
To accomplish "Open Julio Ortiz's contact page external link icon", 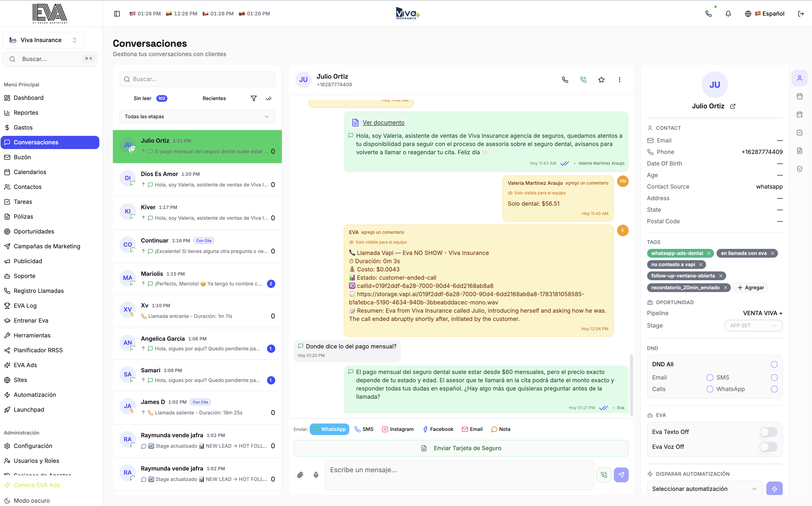I will 733,106.
